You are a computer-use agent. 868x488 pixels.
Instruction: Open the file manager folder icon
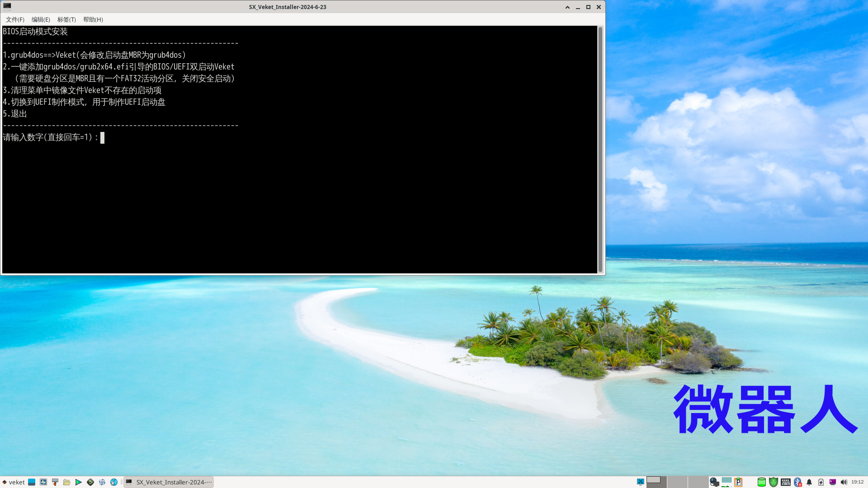[67, 482]
